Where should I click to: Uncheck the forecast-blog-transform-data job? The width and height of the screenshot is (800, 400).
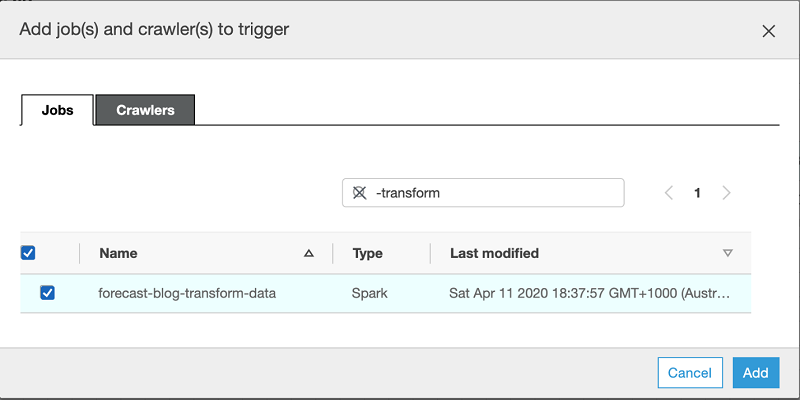click(47, 293)
